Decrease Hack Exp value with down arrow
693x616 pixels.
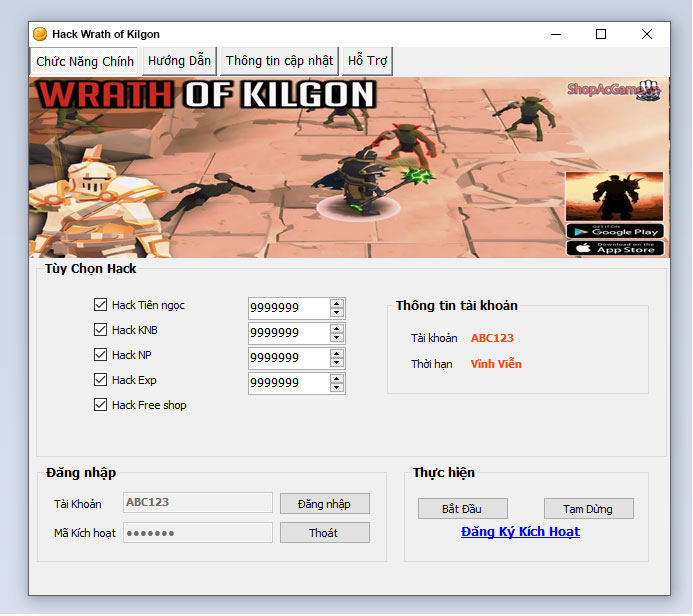pos(337,388)
